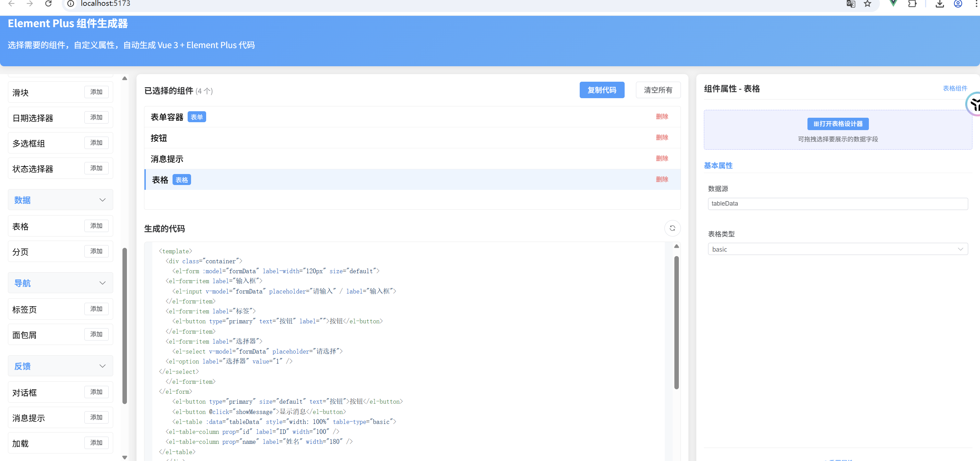Go forward in browser history
Screen dimensions: 980x461
pos(30,3)
